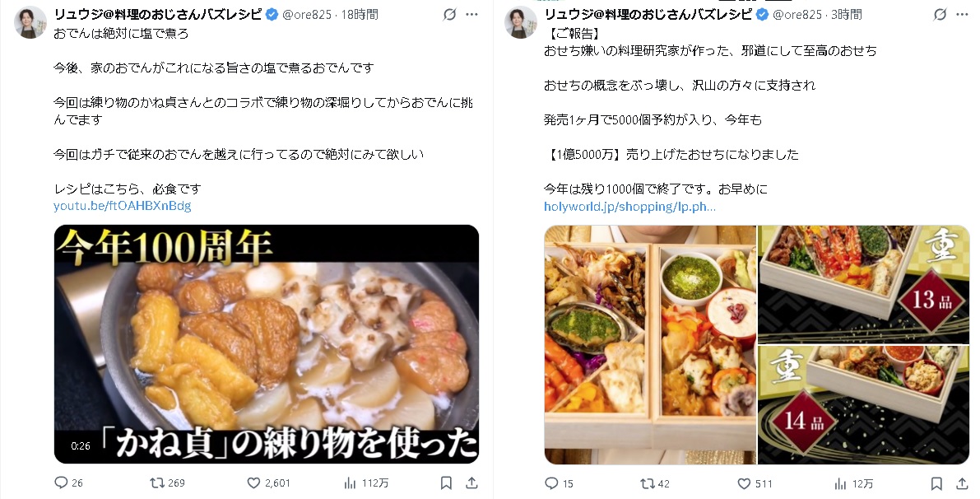Repost the osechi tweet with 42 reposts
Viewport: 980px width, 499px height.
coord(654,483)
